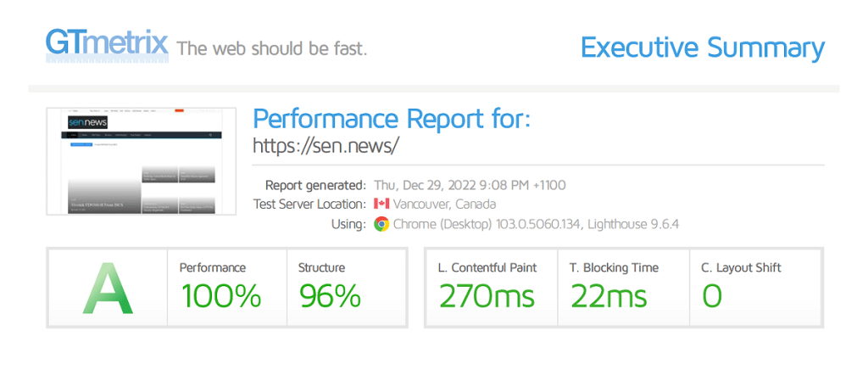Click the Executive Summary heading
This screenshot has width=868, height=370.
click(x=702, y=48)
